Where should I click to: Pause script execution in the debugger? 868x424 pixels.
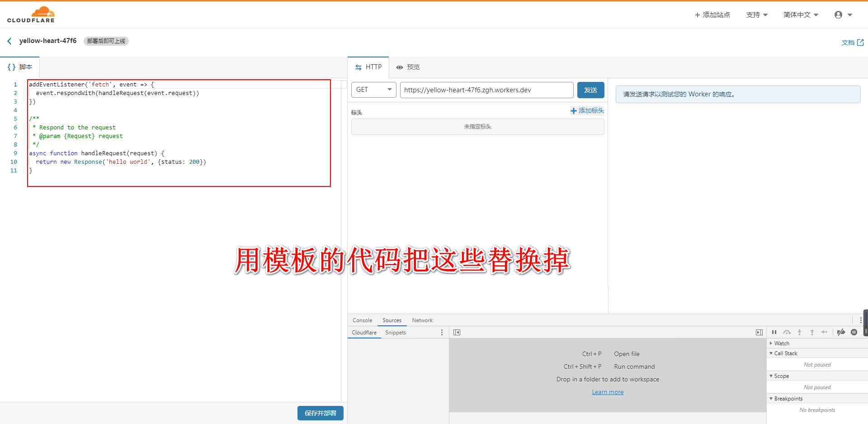point(774,332)
